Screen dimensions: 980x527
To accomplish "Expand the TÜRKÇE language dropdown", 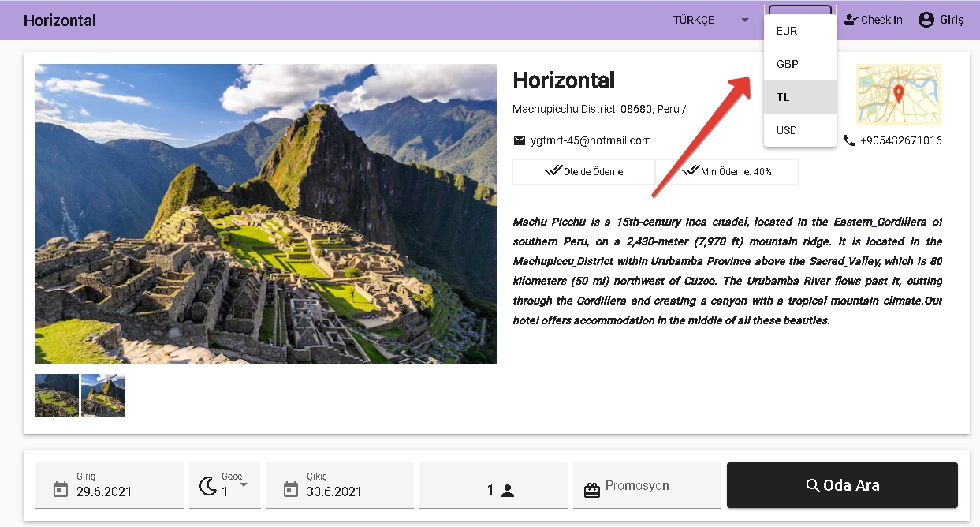I will pyautogui.click(x=744, y=21).
